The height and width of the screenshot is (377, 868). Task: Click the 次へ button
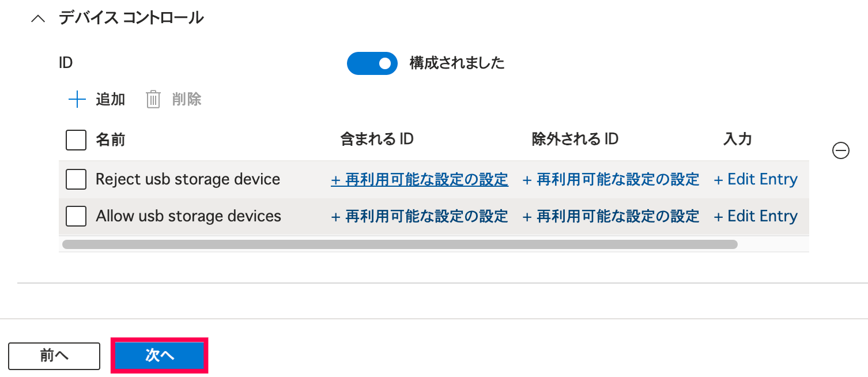(159, 356)
